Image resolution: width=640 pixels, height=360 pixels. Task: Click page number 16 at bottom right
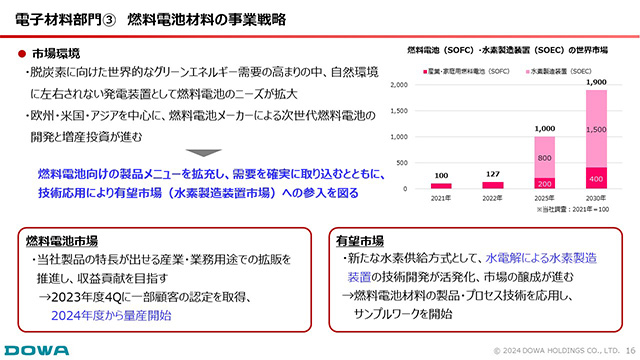coord(631,351)
